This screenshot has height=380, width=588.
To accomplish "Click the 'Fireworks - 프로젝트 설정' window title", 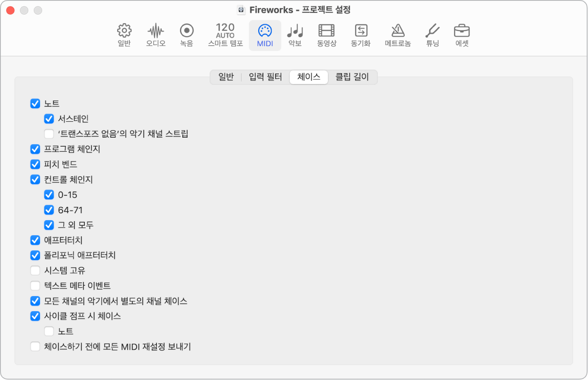I will tap(300, 10).
